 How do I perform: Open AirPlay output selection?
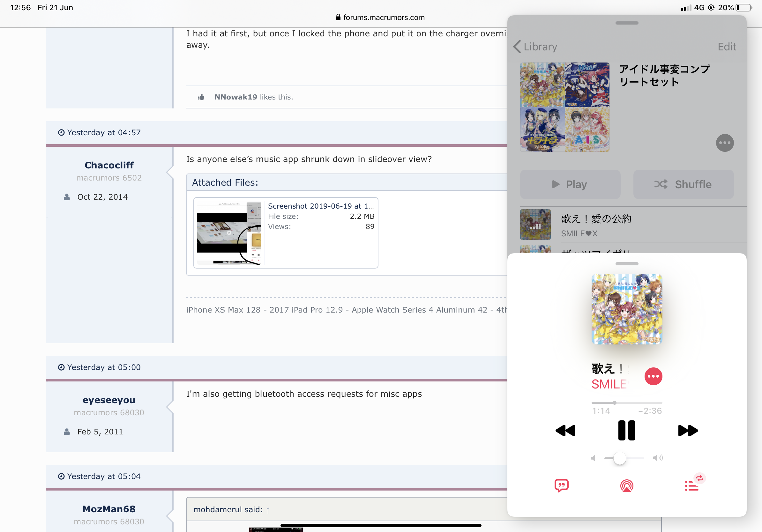coord(627,486)
